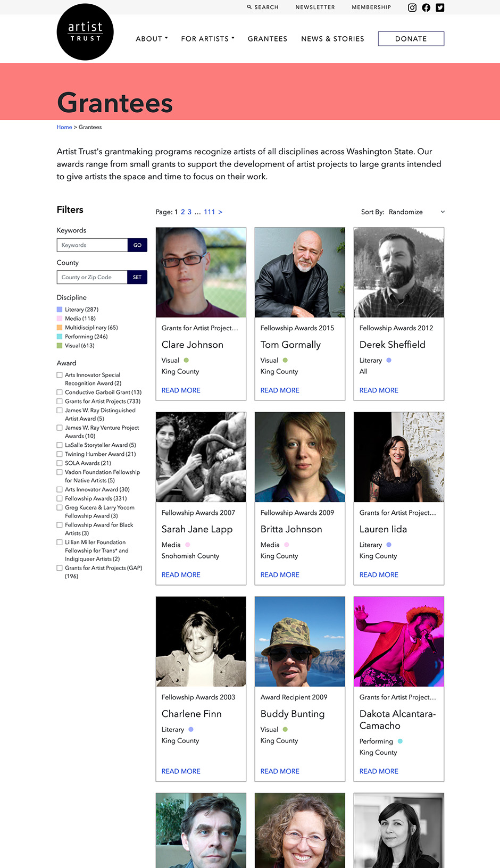This screenshot has height=868, width=500.
Task: Open the Sort By Randomize dropdown
Action: pyautogui.click(x=416, y=212)
